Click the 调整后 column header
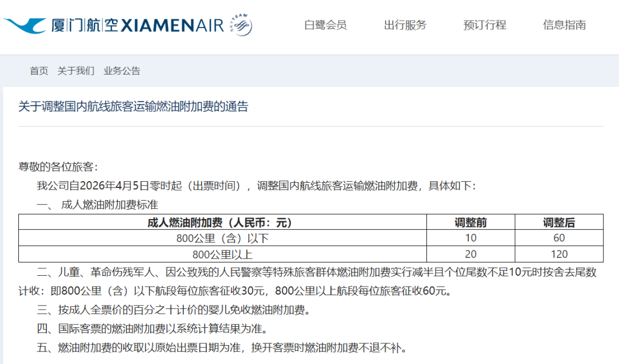 559,222
